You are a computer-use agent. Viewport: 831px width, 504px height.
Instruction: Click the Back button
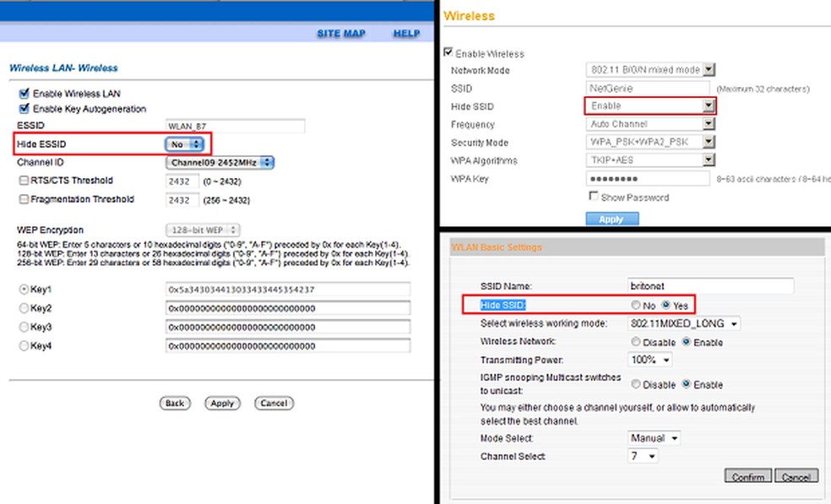click(175, 404)
